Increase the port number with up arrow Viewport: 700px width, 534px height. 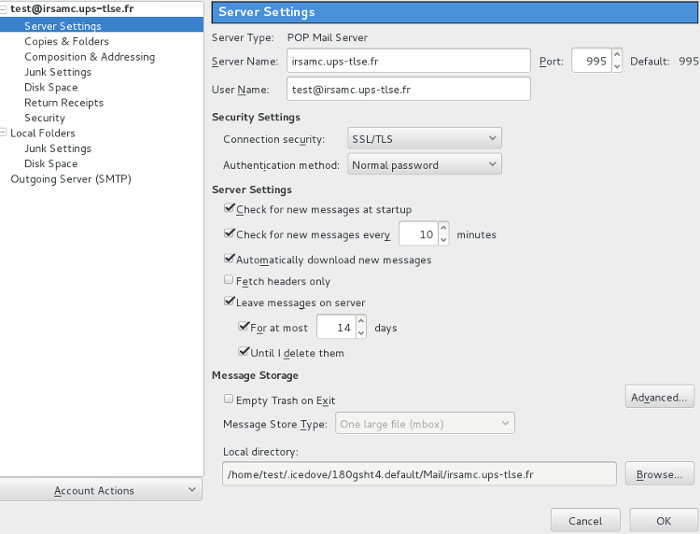tap(617, 56)
